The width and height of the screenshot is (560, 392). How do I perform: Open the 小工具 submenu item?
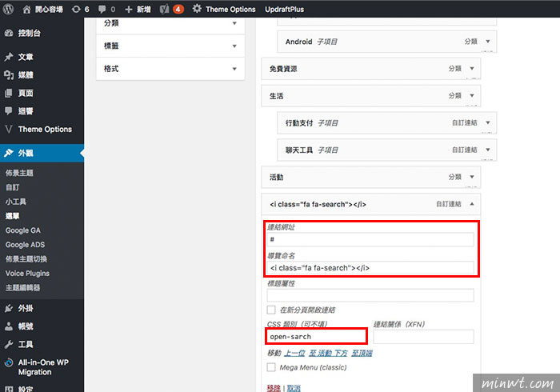pyautogui.click(x=16, y=202)
